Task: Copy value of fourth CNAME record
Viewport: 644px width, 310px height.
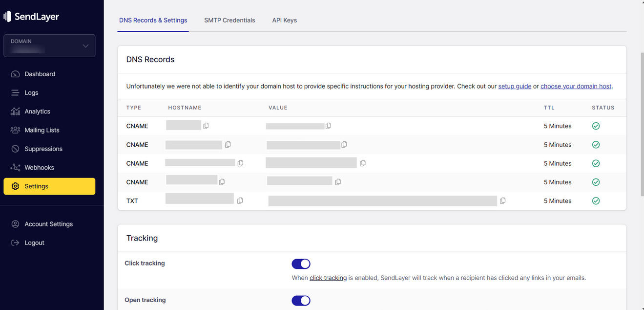Action: (x=338, y=182)
